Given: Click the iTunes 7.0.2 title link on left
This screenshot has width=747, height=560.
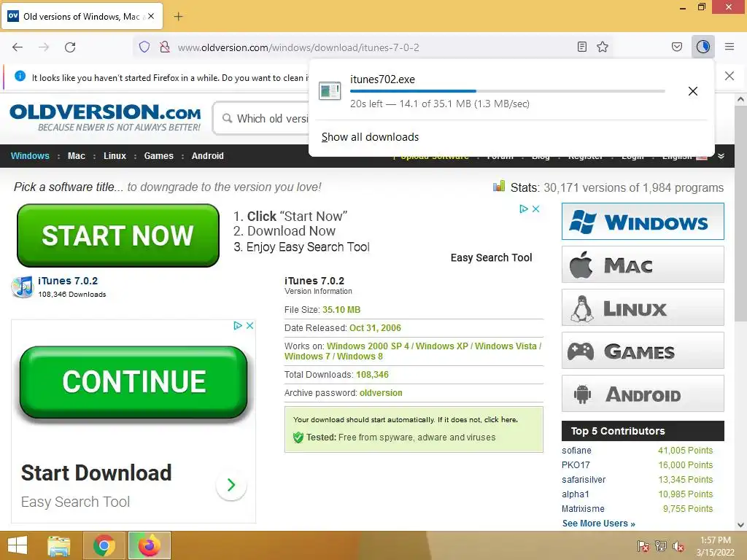Looking at the screenshot, I should tap(68, 281).
